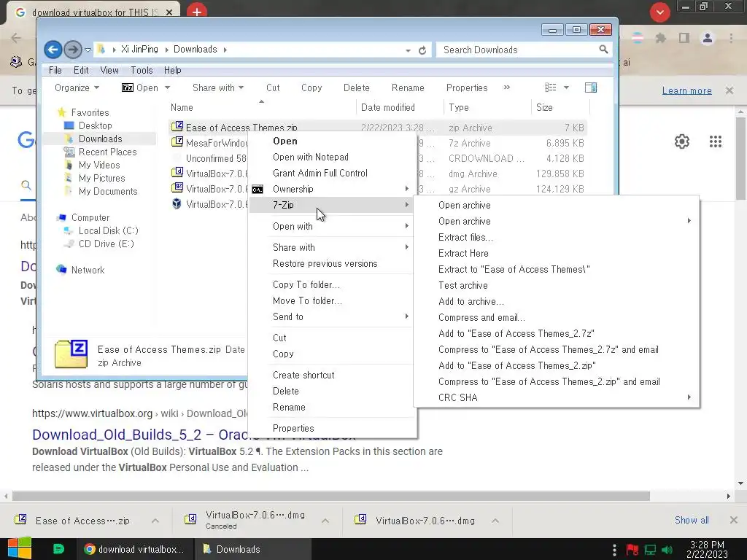Show more toolbar commands with chevron
Screen dimensions: 747x560
(x=506, y=87)
